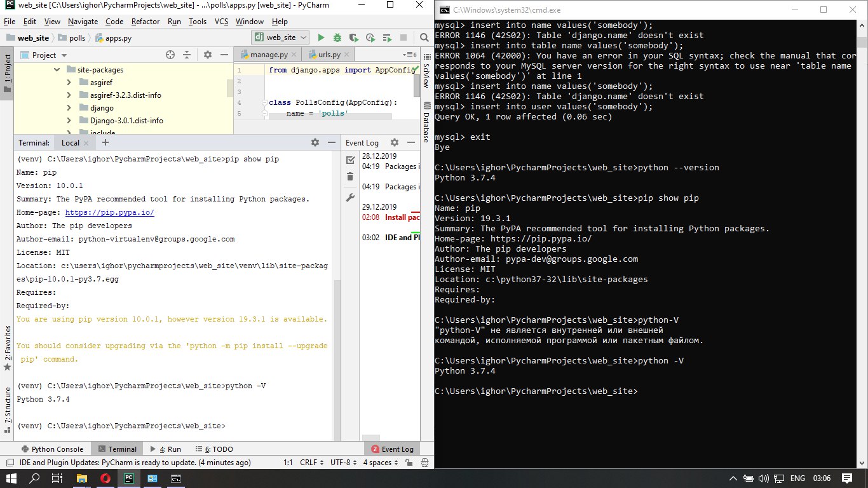Hide the Terminal tool window

tap(330, 143)
